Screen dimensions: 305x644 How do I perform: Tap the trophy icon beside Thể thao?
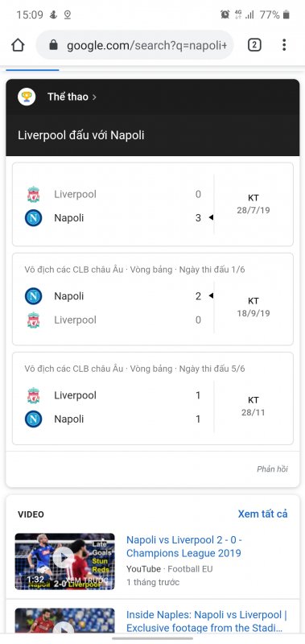[27, 97]
